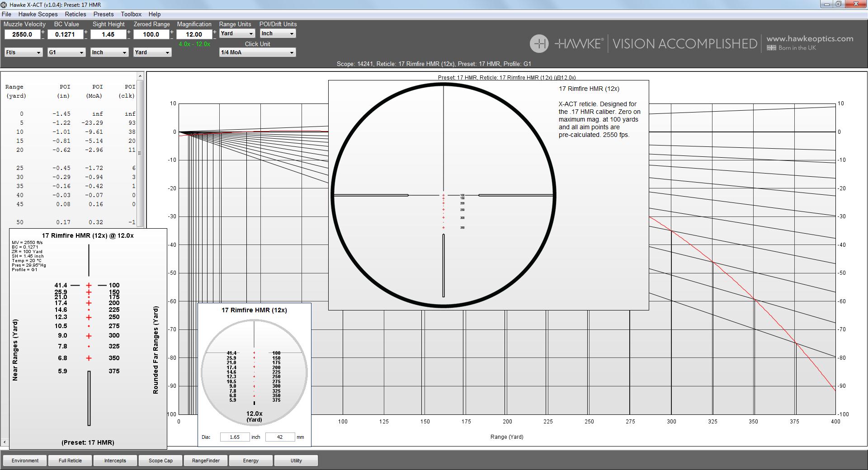Open the Help menu
The height and width of the screenshot is (470, 868).
[155, 14]
